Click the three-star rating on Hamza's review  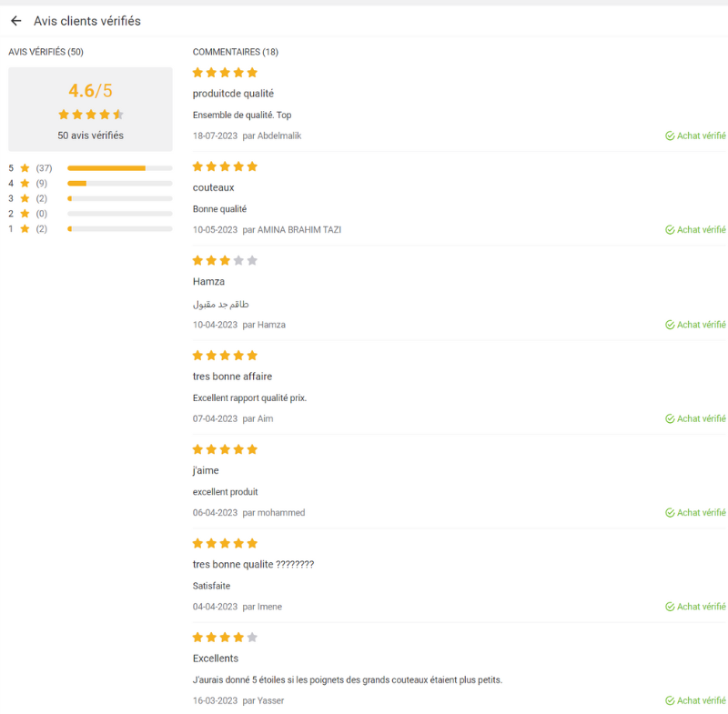click(225, 261)
